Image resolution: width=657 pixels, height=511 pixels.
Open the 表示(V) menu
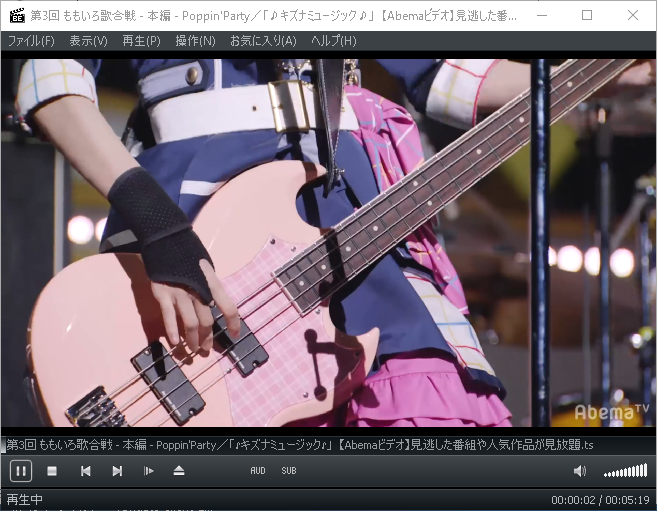tap(88, 41)
